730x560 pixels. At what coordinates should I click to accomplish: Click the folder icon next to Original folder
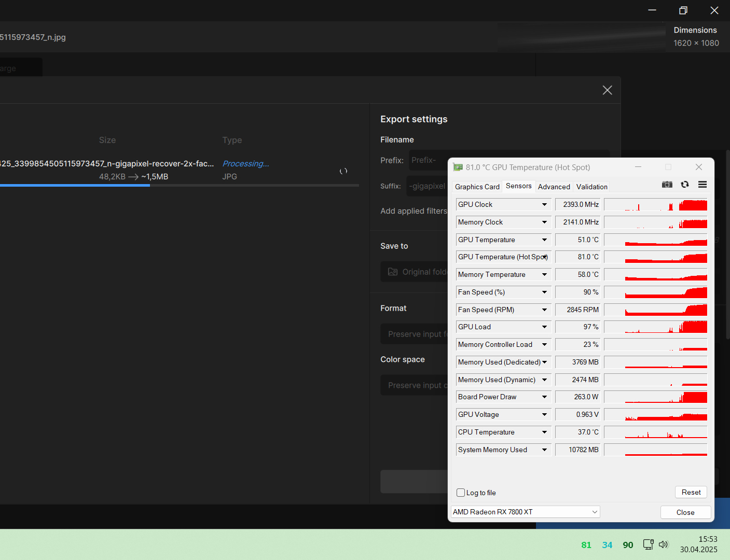click(x=393, y=272)
